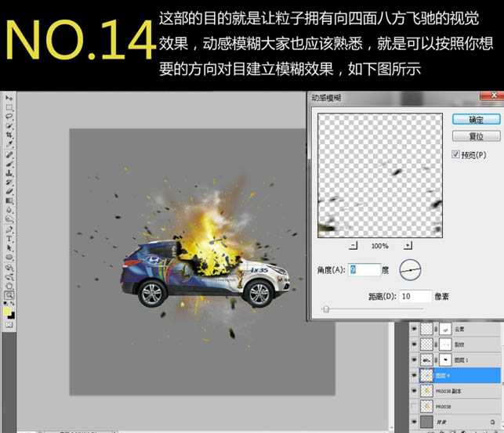This screenshot has width=504, height=433.
Task: Hide the 云雾 layer via eye icon
Action: (414, 329)
